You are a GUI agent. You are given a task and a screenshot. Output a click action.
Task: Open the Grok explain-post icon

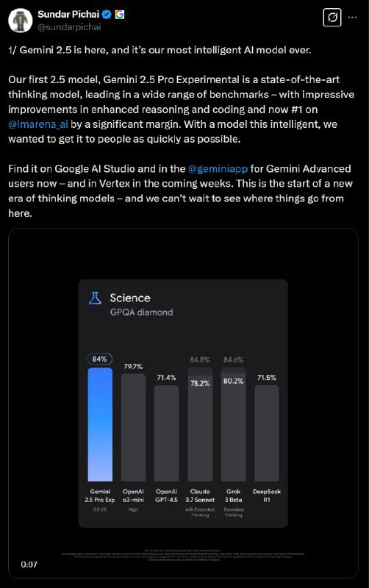coord(332,17)
